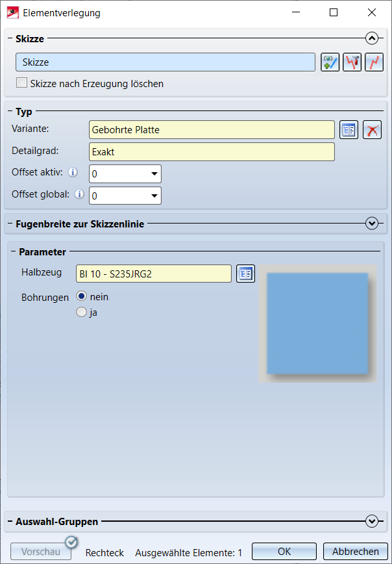Click the Typ section header
Image resolution: width=392 pixels, height=564 pixels.
click(x=24, y=112)
